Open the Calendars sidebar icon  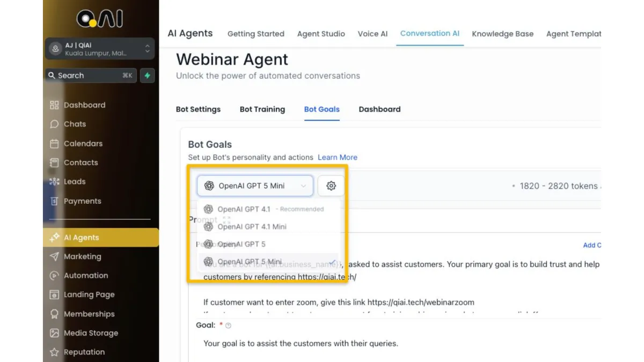click(x=54, y=144)
